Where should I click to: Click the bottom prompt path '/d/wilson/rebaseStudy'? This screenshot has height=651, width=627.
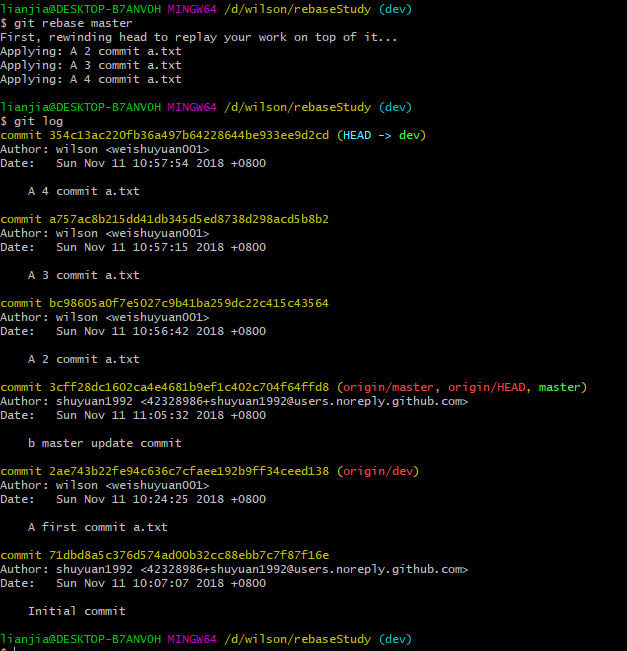(297, 639)
